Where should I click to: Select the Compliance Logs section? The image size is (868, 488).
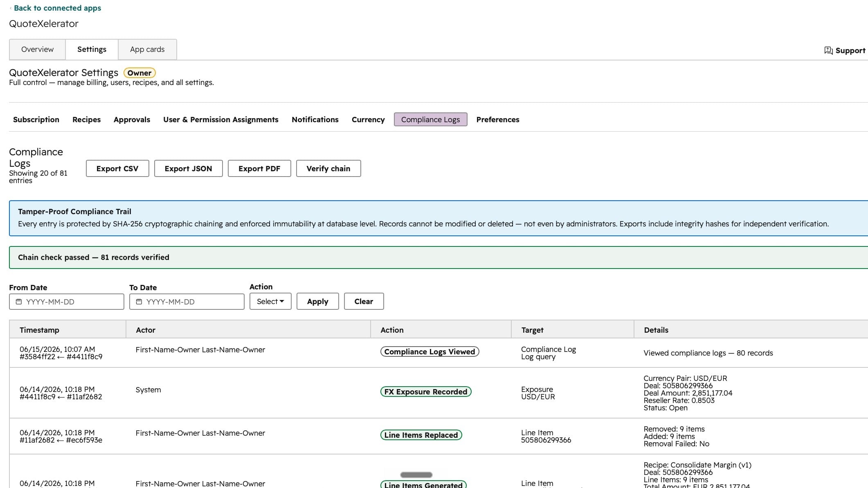click(x=430, y=120)
